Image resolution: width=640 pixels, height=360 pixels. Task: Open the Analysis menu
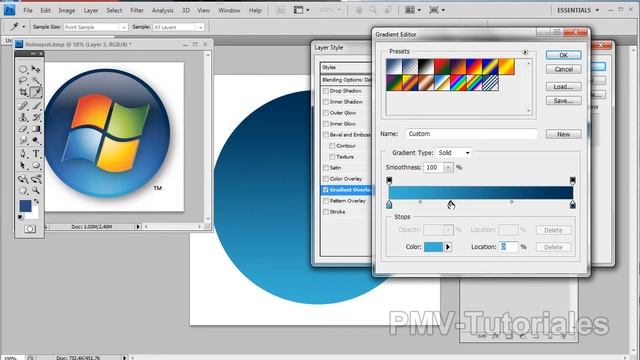coord(162,10)
